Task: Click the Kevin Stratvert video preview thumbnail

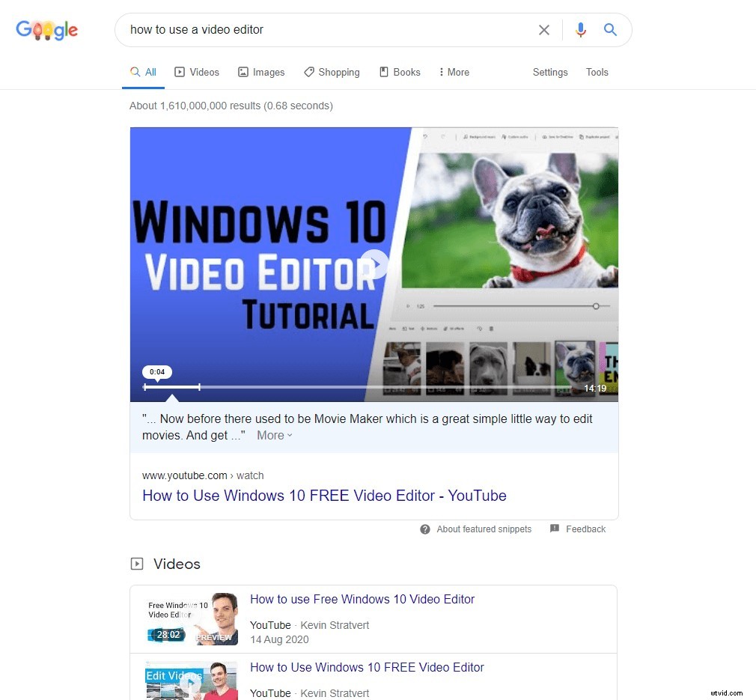Action: (192, 619)
